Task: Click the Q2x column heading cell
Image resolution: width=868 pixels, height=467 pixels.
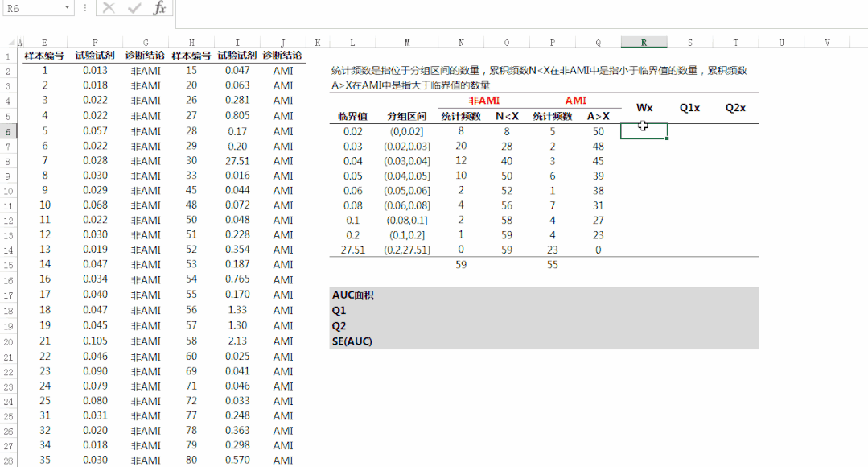Action: click(x=735, y=108)
